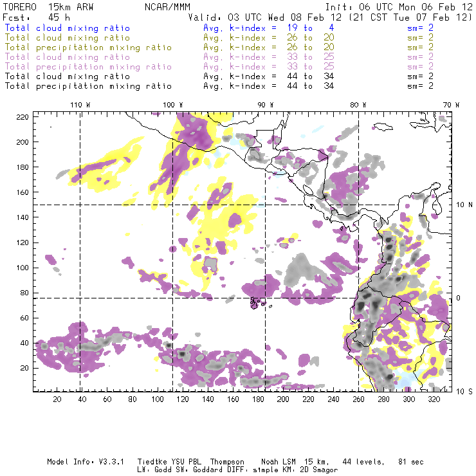This screenshot has height=476, width=476.
Task: Select olive 'Avg. k-index = 26 to 20' beside cloud ratio
Action: pyautogui.click(x=269, y=38)
